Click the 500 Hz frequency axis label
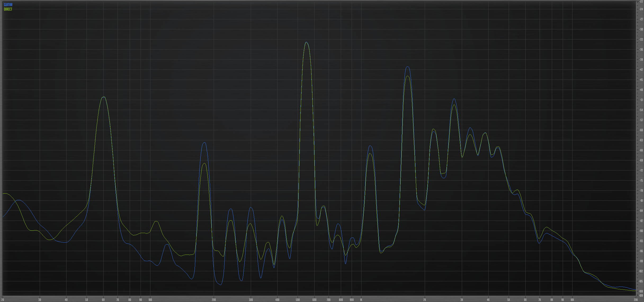The width and height of the screenshot is (644, 302). (x=298, y=300)
